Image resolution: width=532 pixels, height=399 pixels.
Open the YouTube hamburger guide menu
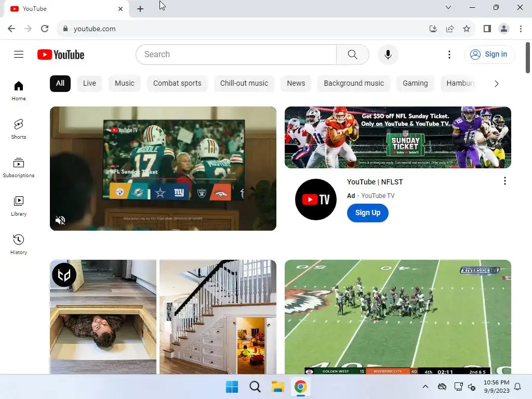[x=19, y=54]
